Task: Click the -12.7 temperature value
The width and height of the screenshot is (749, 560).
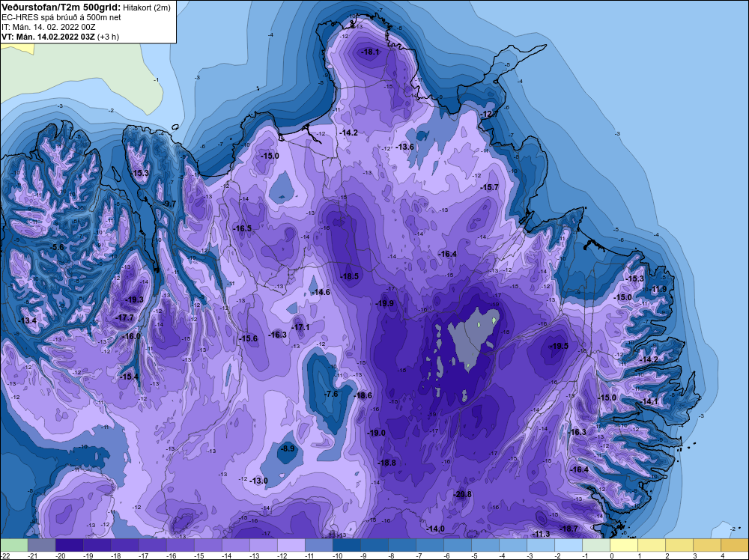Action: click(490, 114)
